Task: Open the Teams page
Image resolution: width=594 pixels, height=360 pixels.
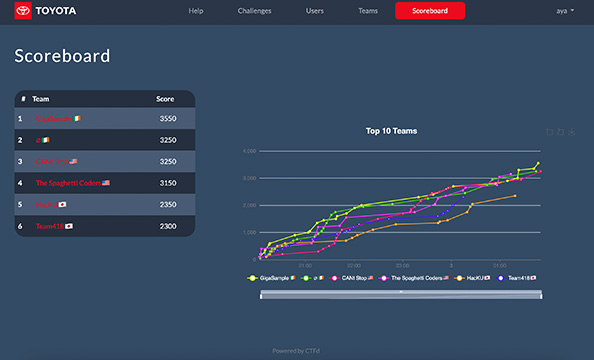Action: click(368, 11)
